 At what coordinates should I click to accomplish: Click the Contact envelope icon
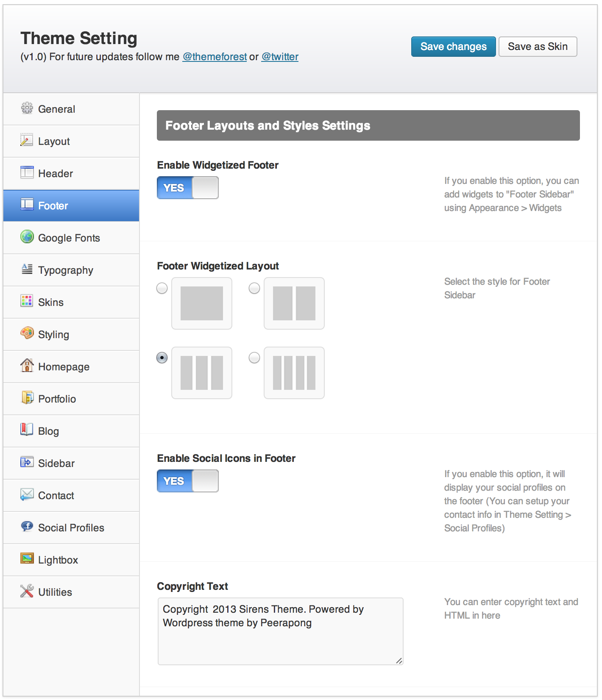tap(27, 494)
